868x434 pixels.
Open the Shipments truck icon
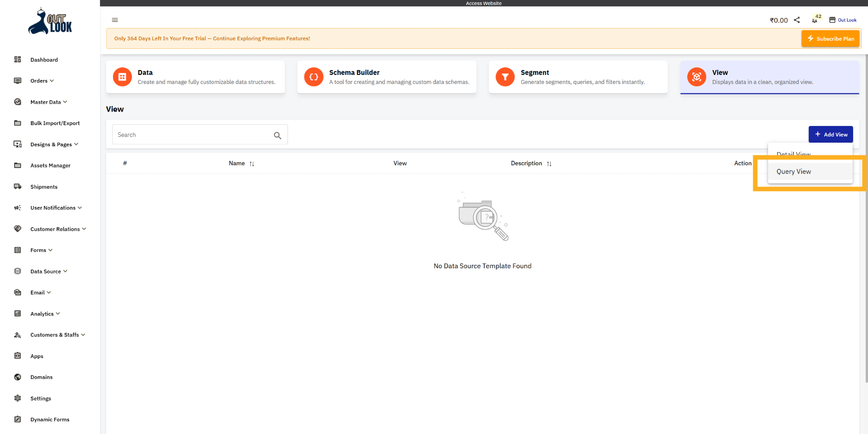(17, 187)
